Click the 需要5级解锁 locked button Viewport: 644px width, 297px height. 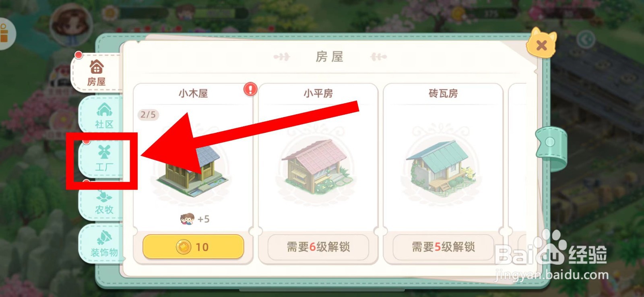(443, 247)
